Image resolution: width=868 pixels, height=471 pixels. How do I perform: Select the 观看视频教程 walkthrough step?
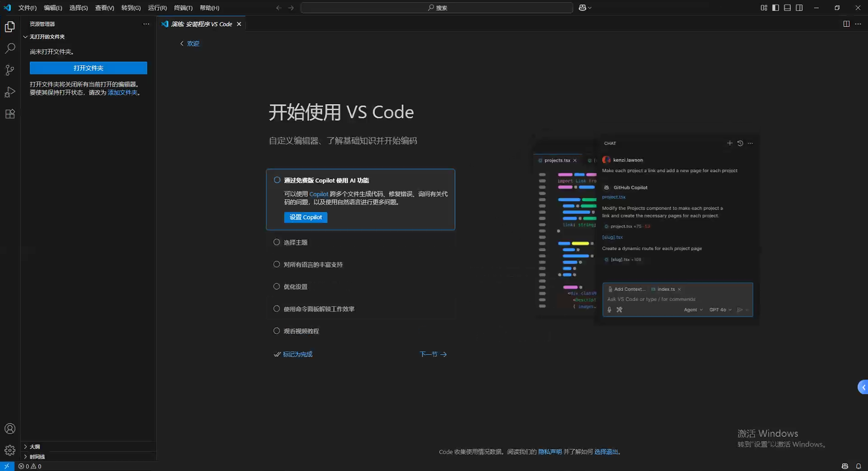[300, 331]
